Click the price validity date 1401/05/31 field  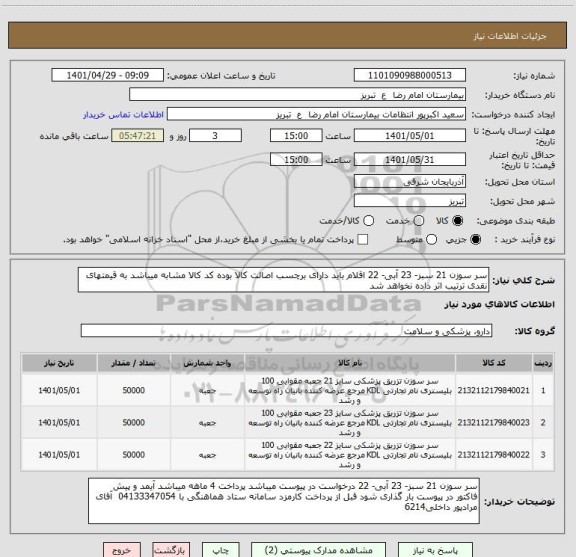pyautogui.click(x=410, y=159)
